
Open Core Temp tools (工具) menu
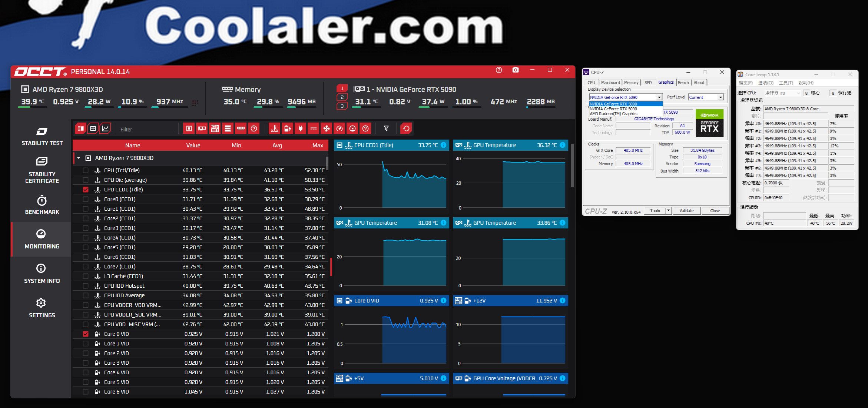(786, 83)
